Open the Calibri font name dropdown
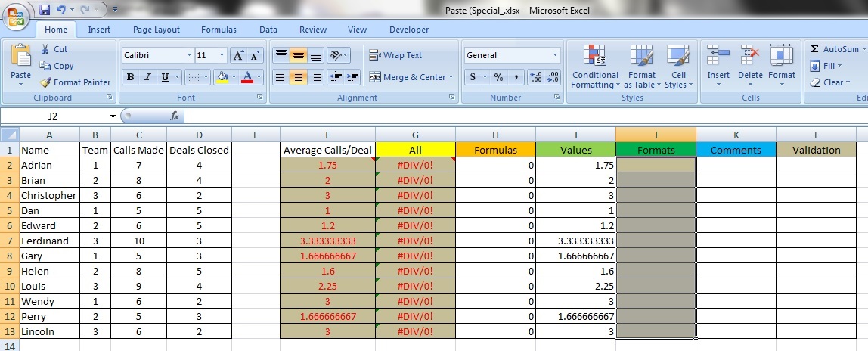 coord(189,55)
